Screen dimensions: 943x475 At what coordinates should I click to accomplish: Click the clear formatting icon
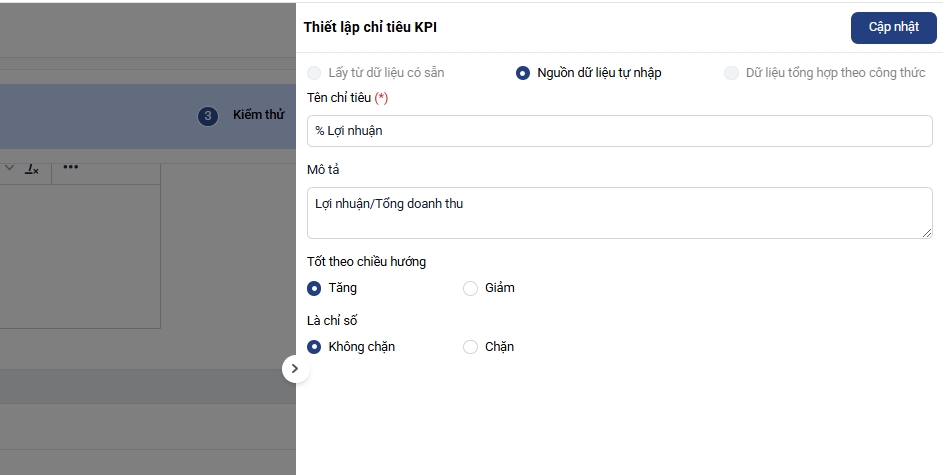(x=32, y=168)
